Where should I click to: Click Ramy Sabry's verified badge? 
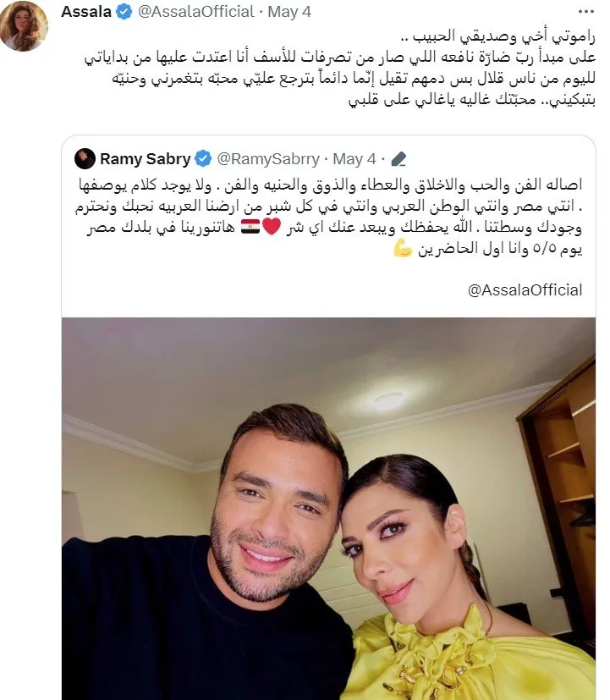[x=204, y=159]
